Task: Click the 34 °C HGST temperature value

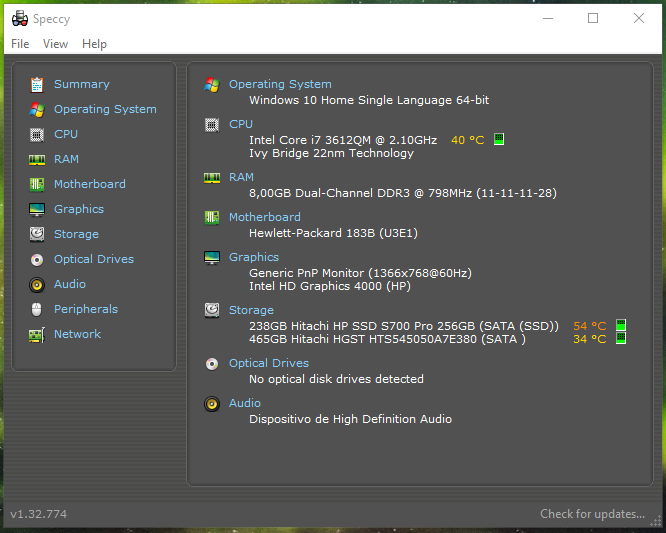Action: coord(590,339)
